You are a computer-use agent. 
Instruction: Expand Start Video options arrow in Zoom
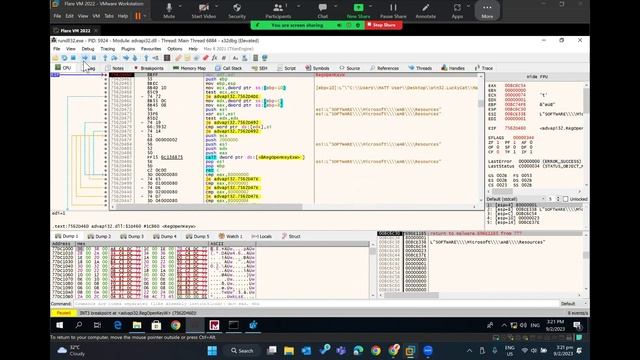(x=216, y=7)
